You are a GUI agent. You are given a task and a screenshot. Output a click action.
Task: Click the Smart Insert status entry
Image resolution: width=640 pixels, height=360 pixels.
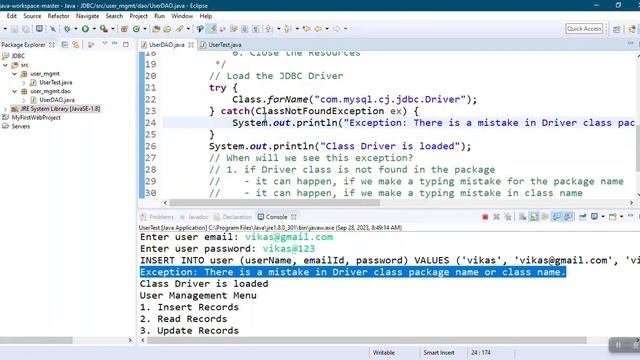coord(439,353)
